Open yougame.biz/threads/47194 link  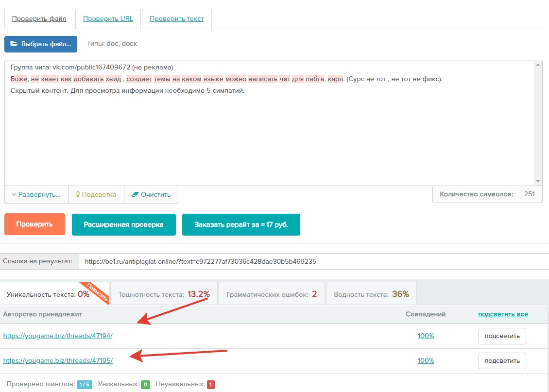pos(58,336)
